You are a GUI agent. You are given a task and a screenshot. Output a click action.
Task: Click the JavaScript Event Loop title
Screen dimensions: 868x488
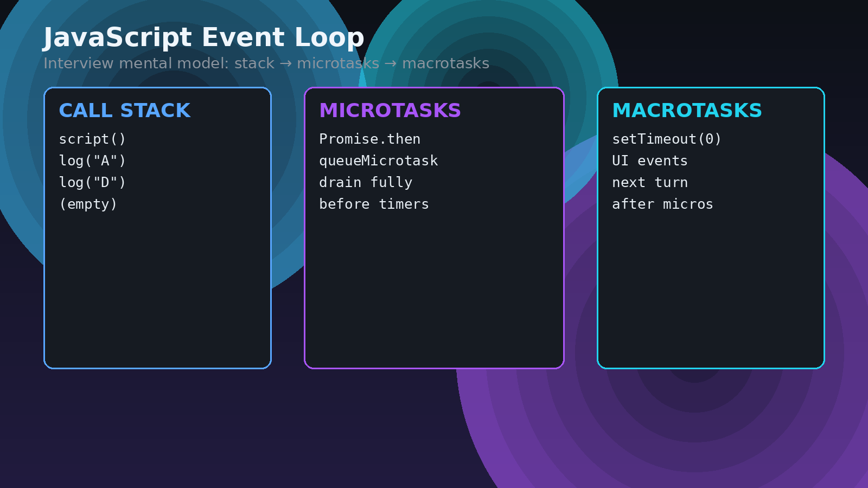pyautogui.click(x=203, y=38)
